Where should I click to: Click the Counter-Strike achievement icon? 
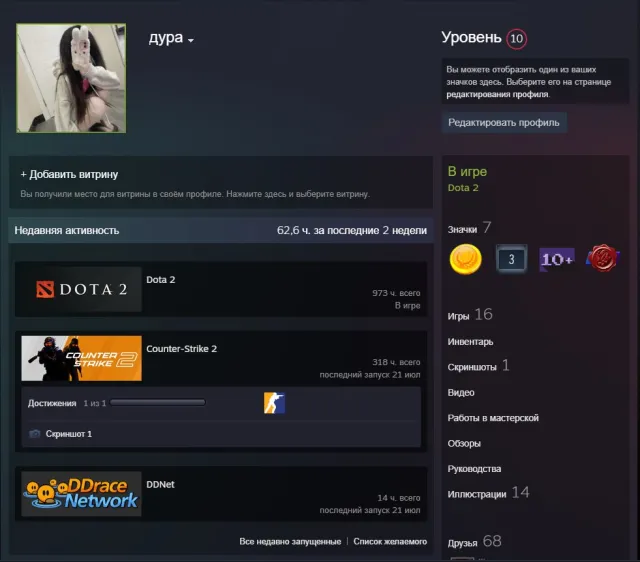click(274, 403)
